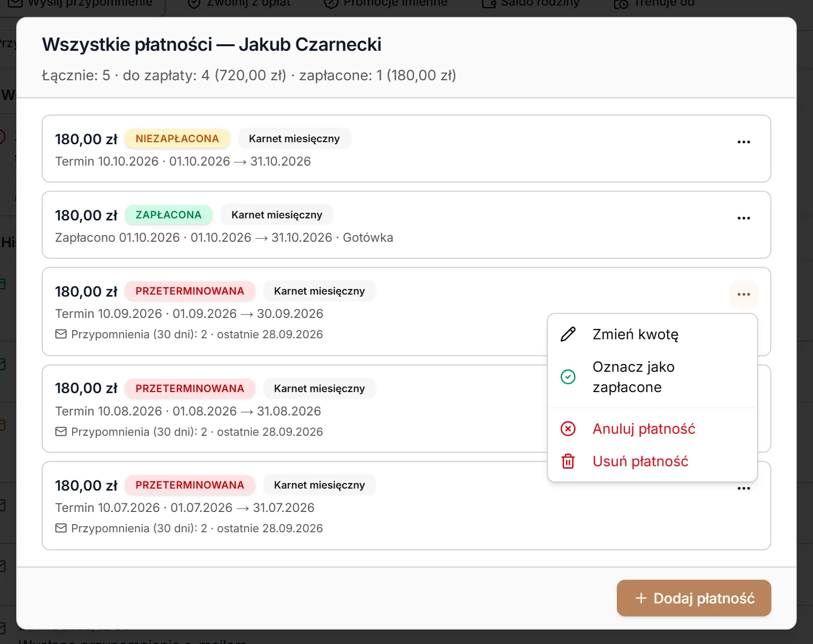Add a payment with Dodaj płatność
813x644 pixels.
[x=694, y=598]
